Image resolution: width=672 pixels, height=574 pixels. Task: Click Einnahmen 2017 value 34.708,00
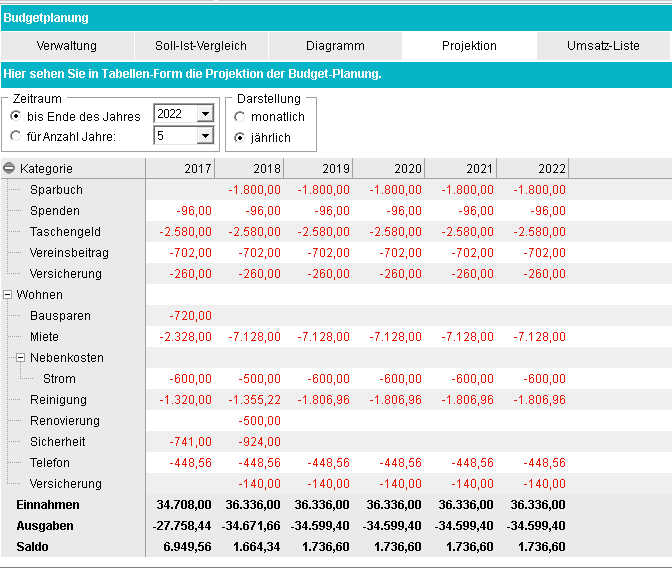point(184,505)
